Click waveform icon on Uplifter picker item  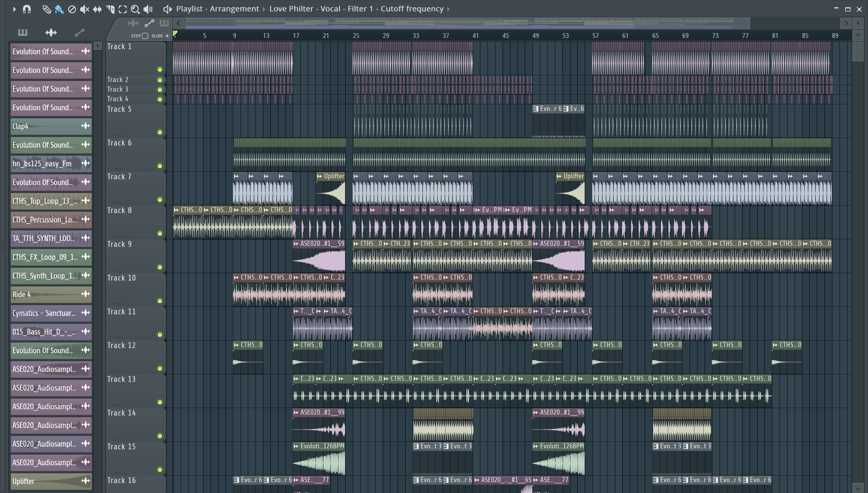(x=86, y=481)
